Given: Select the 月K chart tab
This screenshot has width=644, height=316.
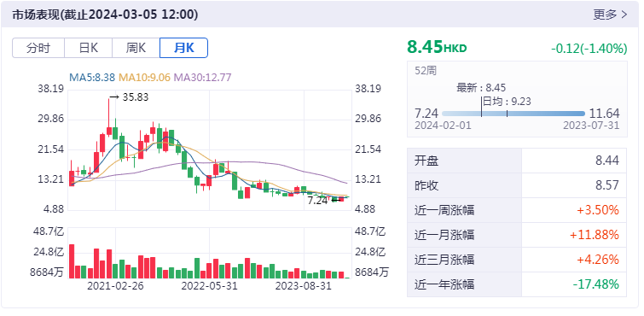Looking at the screenshot, I should click(183, 48).
